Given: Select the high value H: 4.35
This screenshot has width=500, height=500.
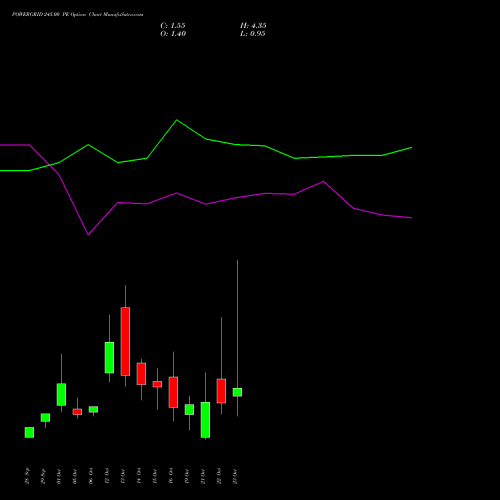Looking at the screenshot, I should (x=253, y=26).
